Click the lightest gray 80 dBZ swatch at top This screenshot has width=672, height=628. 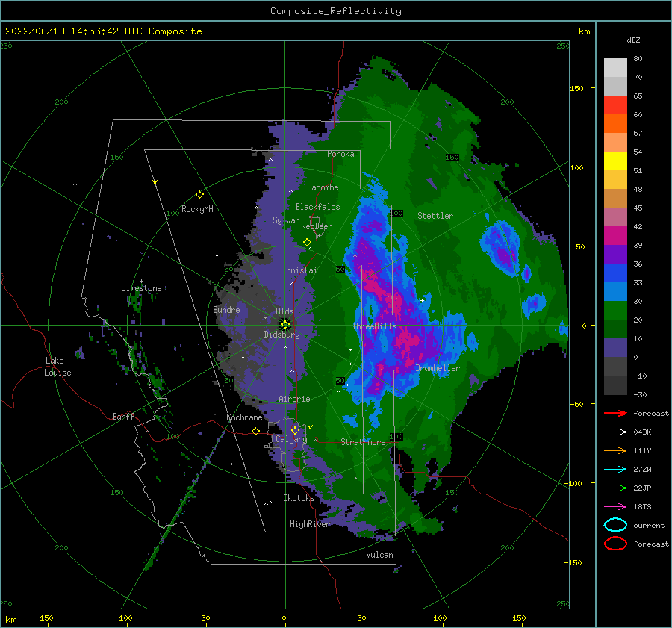tap(615, 67)
